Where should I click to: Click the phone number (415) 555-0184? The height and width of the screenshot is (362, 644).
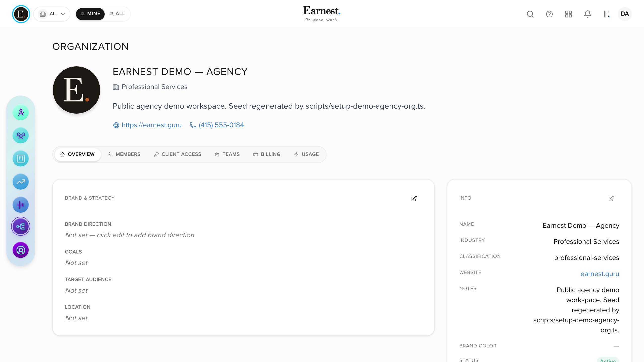221,125
